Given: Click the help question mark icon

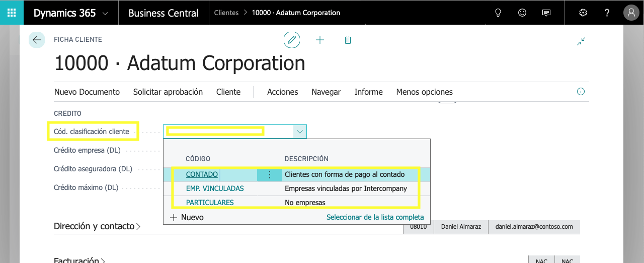Looking at the screenshot, I should [607, 13].
